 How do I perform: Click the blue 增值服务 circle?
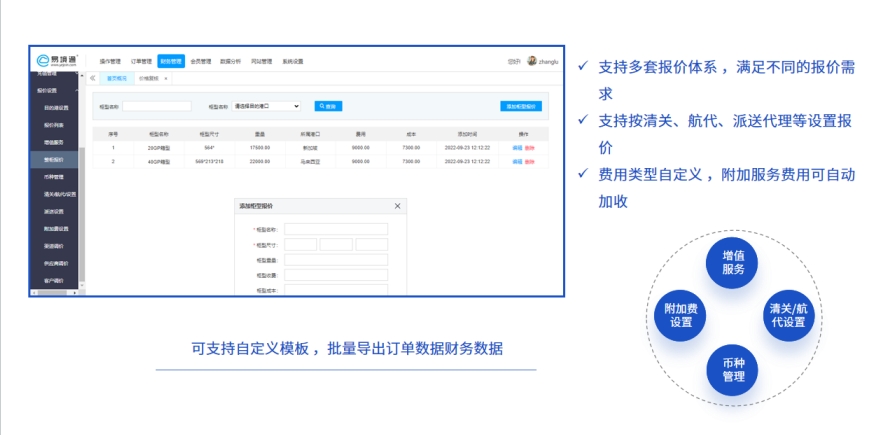(733, 262)
